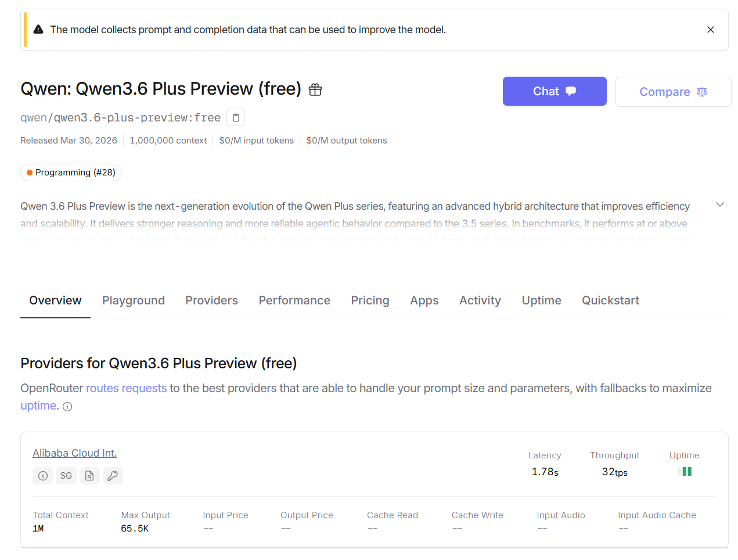The height and width of the screenshot is (560, 738).
Task: Click the SG region badge
Action: tap(66, 476)
